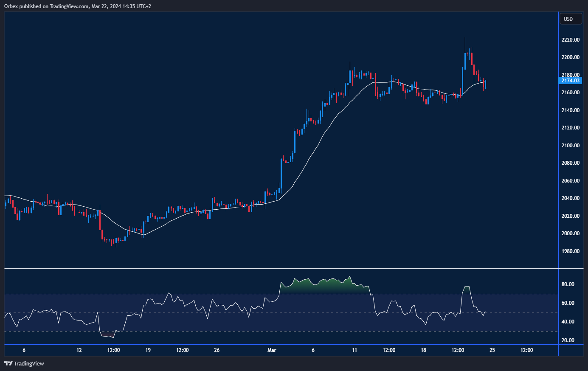Select the blue current price tag 2174.03
The image size is (588, 371).
571,80
